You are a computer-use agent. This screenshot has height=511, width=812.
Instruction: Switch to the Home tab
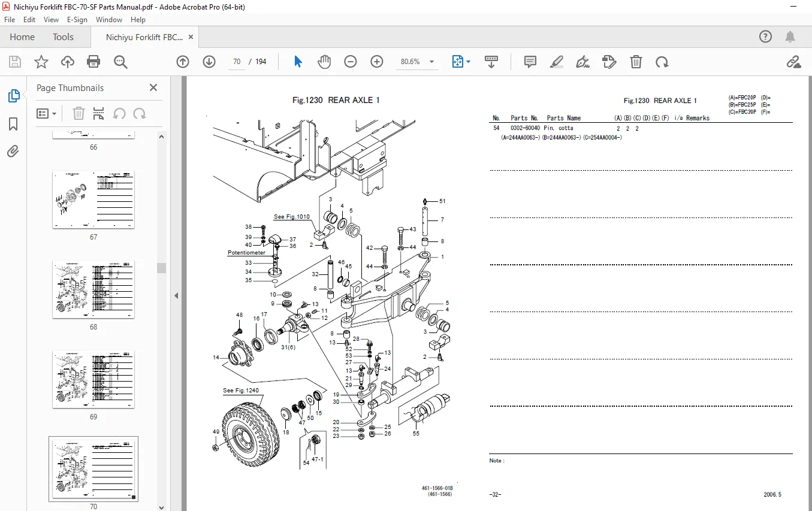tap(22, 37)
